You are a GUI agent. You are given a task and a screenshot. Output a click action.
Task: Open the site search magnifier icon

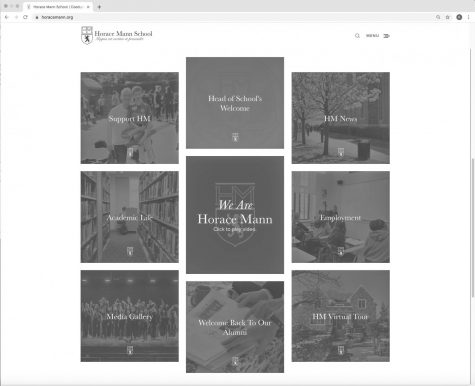pyautogui.click(x=357, y=36)
